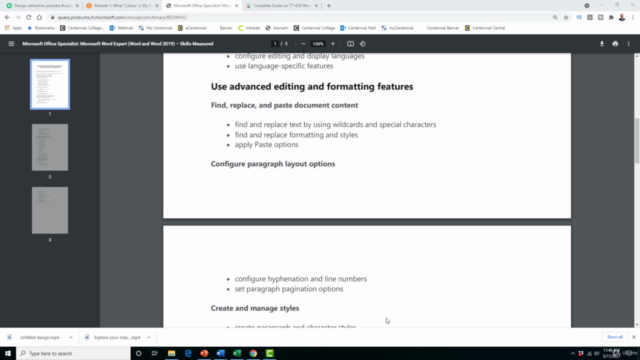This screenshot has height=360, width=640.
Task: Toggle the PDF sidebar menu icon
Action: tap(11, 44)
